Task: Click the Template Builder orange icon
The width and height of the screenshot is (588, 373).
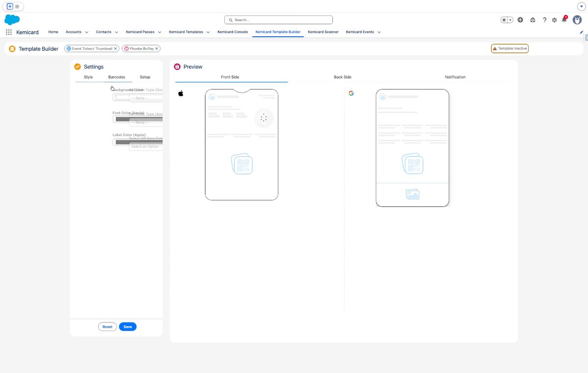Action: tap(12, 49)
